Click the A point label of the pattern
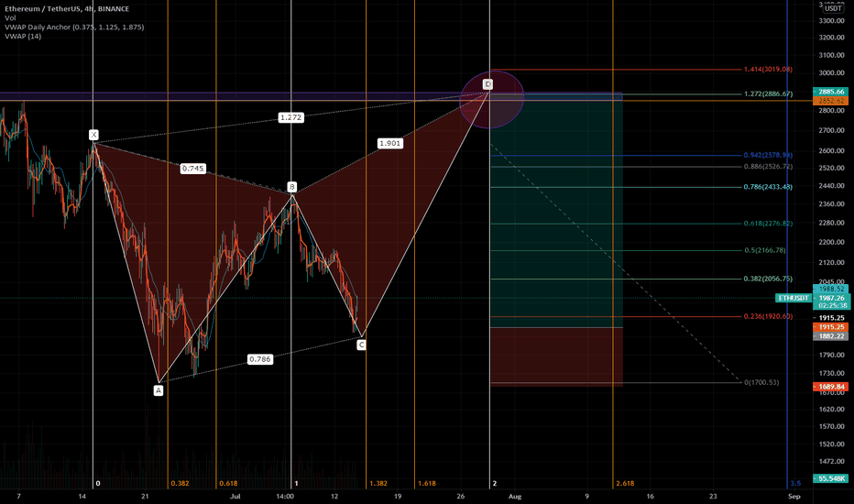This screenshot has width=854, height=504. click(x=159, y=390)
